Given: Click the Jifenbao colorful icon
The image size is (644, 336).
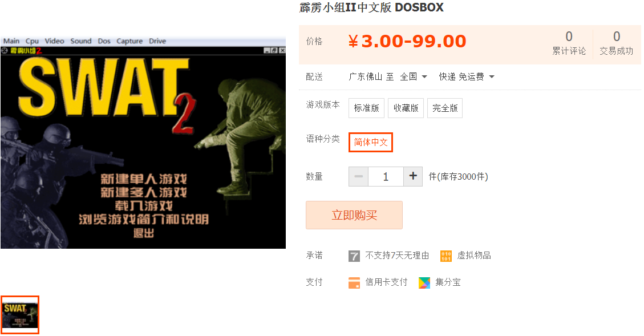Looking at the screenshot, I should point(424,282).
